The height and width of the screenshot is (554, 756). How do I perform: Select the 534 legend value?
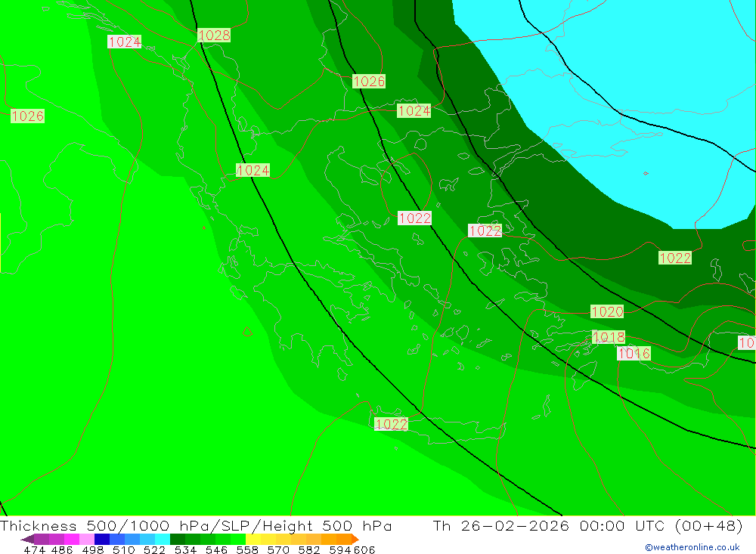[186, 550]
